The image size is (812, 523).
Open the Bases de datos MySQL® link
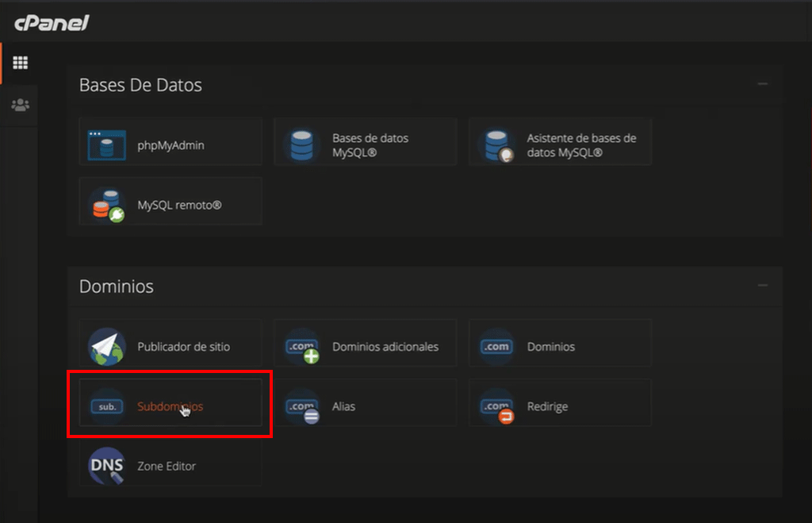[x=370, y=145]
